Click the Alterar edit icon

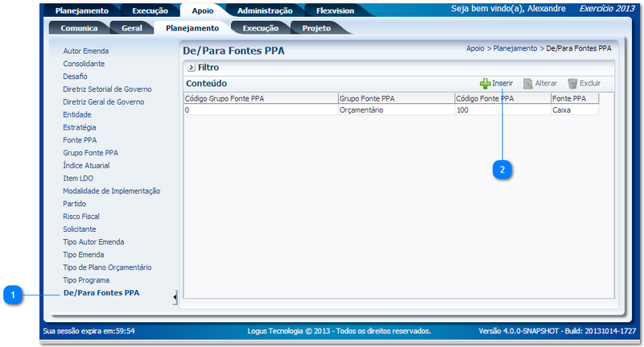pyautogui.click(x=528, y=84)
